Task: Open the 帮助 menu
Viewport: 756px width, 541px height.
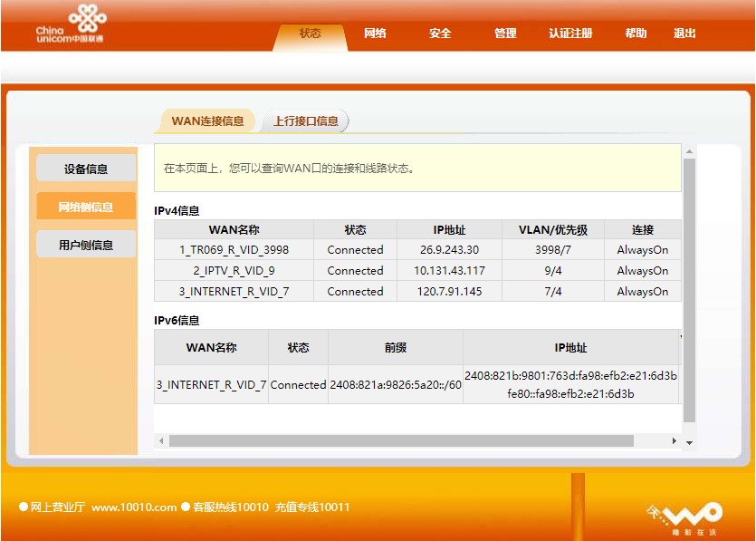Action: coord(636,34)
